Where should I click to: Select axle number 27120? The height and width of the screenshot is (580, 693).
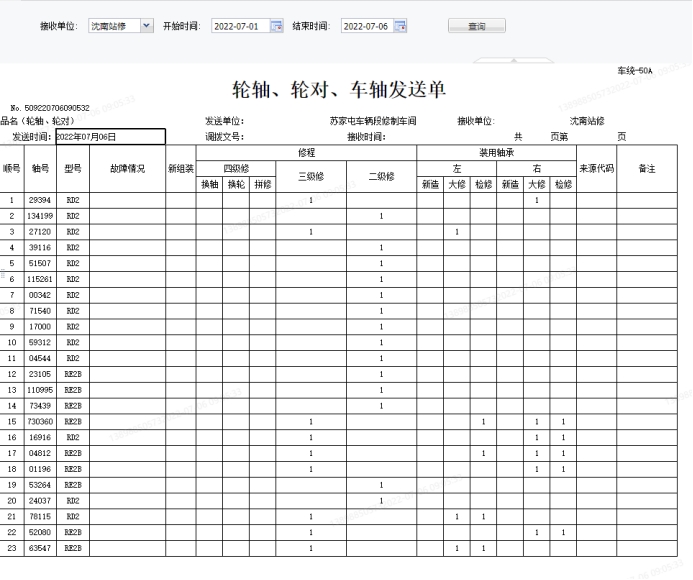40,232
